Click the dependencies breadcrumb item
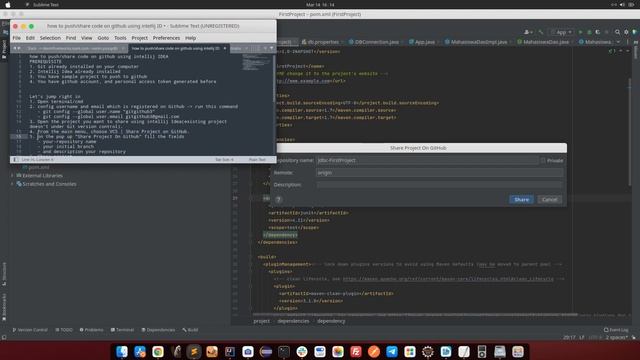Screen dimensions: 640x360 pyautogui.click(x=293, y=321)
